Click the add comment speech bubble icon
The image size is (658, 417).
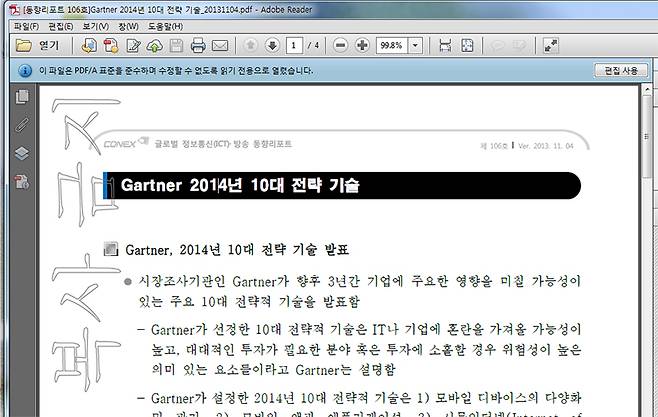pos(498,45)
